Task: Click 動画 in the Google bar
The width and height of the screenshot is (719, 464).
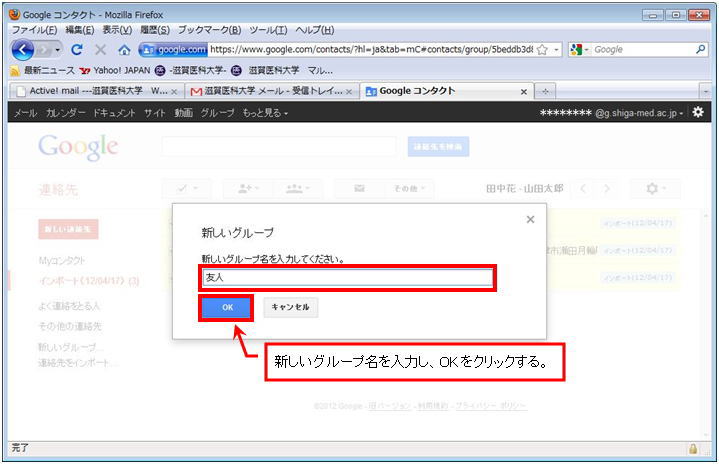Action: coord(183,113)
